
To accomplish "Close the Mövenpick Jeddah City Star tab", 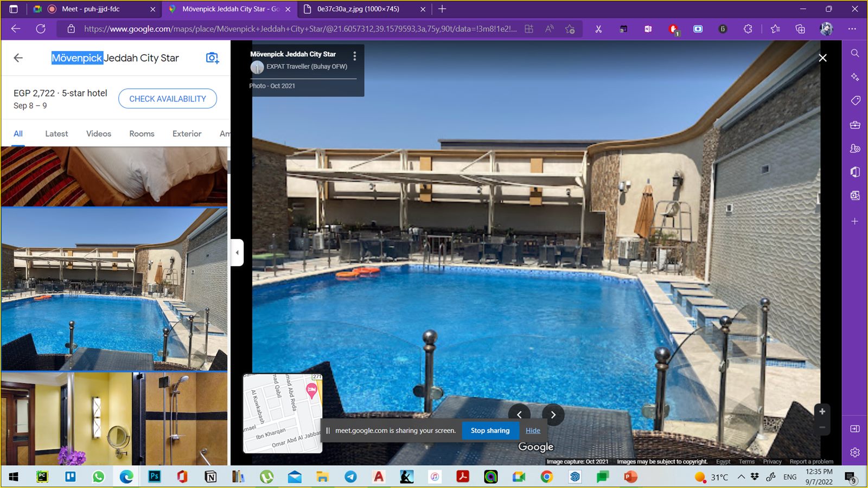I will pos(288,9).
